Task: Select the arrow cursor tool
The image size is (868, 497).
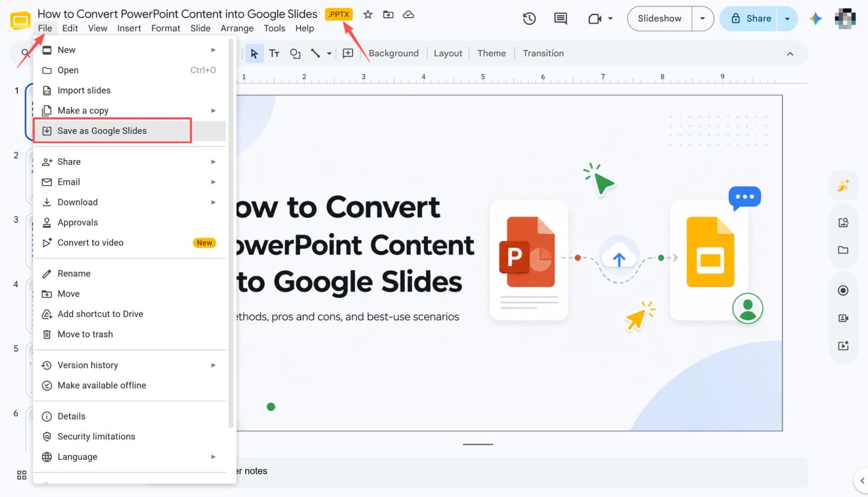Action: (x=254, y=53)
